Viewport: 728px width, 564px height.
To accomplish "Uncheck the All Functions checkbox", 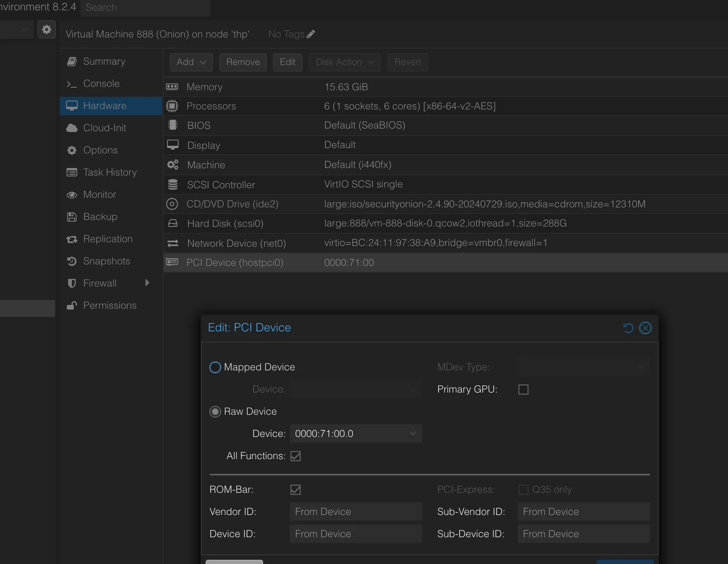I will pyautogui.click(x=296, y=456).
